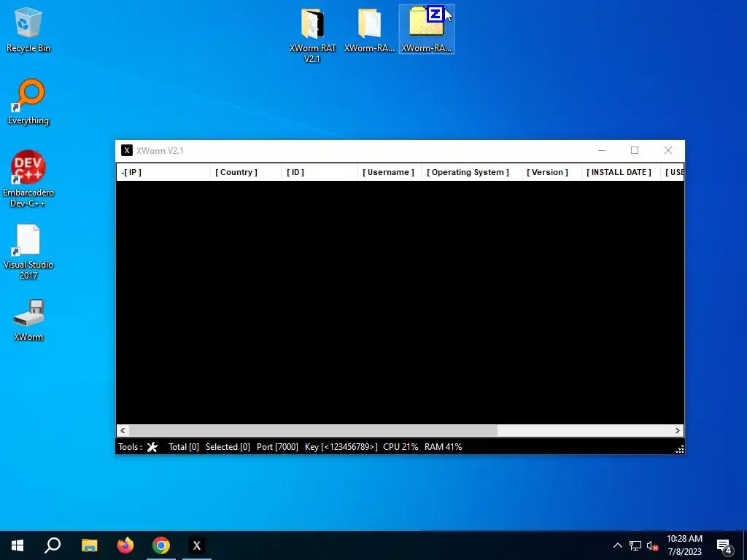Minimize the XWorm V2.1 window
This screenshot has width=747, height=560.
click(x=602, y=150)
